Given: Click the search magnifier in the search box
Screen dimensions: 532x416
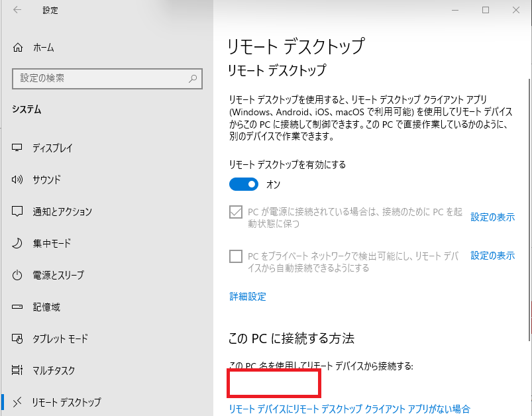Looking at the screenshot, I should point(192,79).
